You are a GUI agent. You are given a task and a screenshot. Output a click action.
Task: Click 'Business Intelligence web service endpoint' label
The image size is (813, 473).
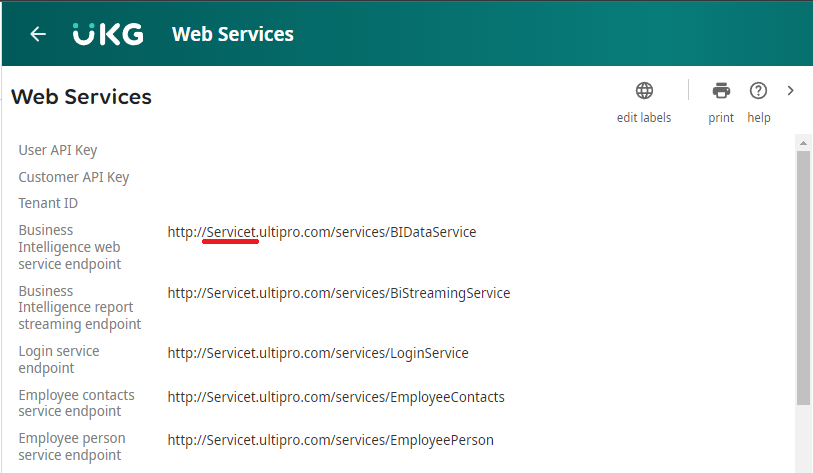click(69, 247)
